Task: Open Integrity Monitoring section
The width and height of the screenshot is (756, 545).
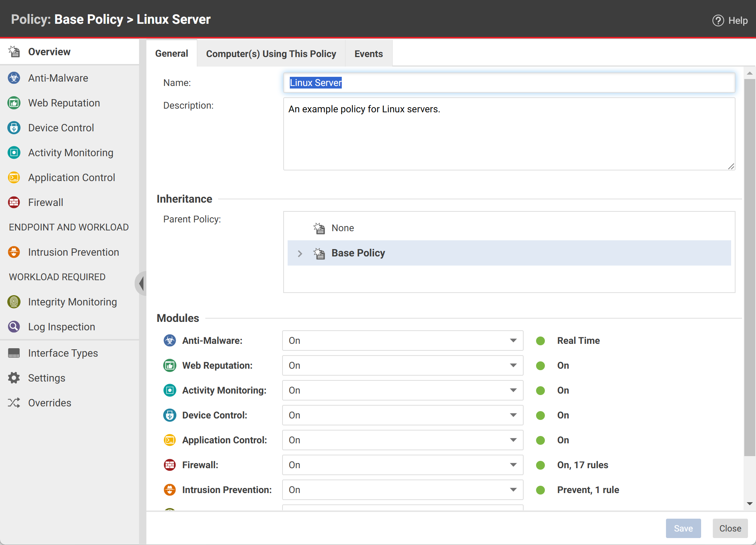Action: coord(70,302)
